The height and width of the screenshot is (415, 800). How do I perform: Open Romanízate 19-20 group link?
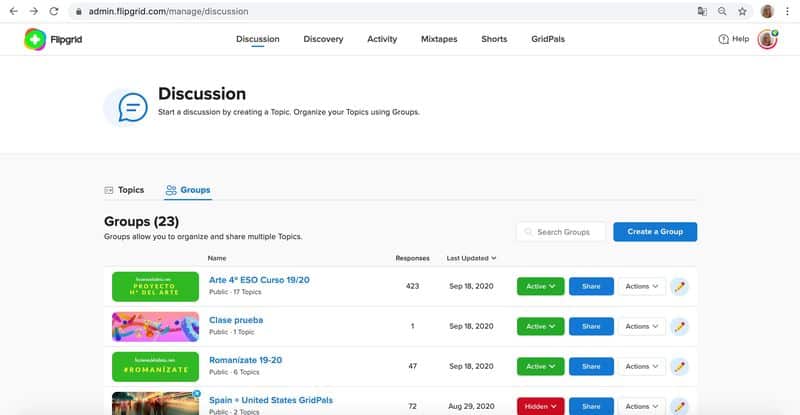[245, 360]
